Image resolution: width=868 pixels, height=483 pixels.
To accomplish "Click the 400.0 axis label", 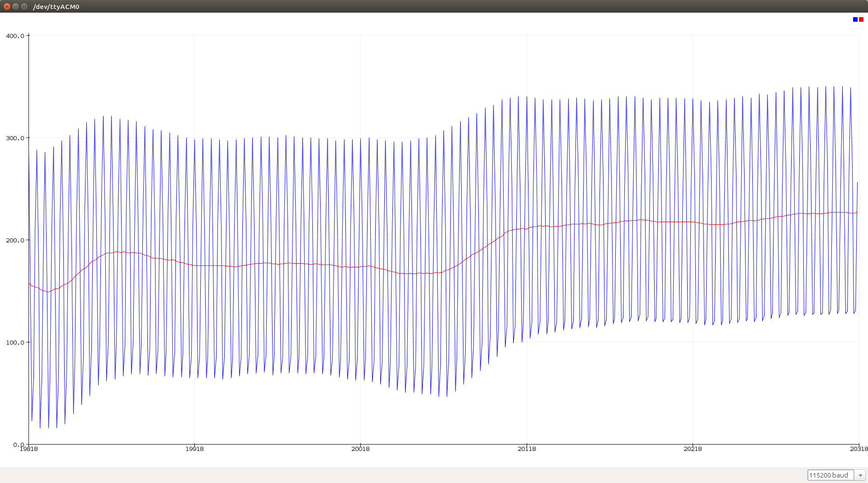I will click(x=15, y=36).
